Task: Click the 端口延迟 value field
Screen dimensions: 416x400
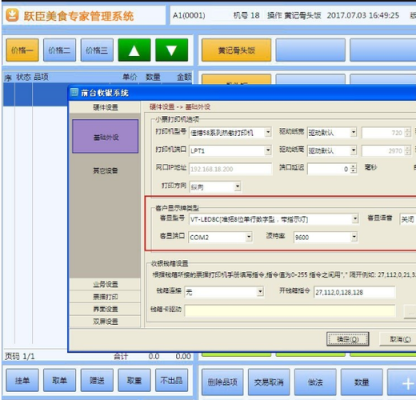Action: pyautogui.click(x=329, y=169)
